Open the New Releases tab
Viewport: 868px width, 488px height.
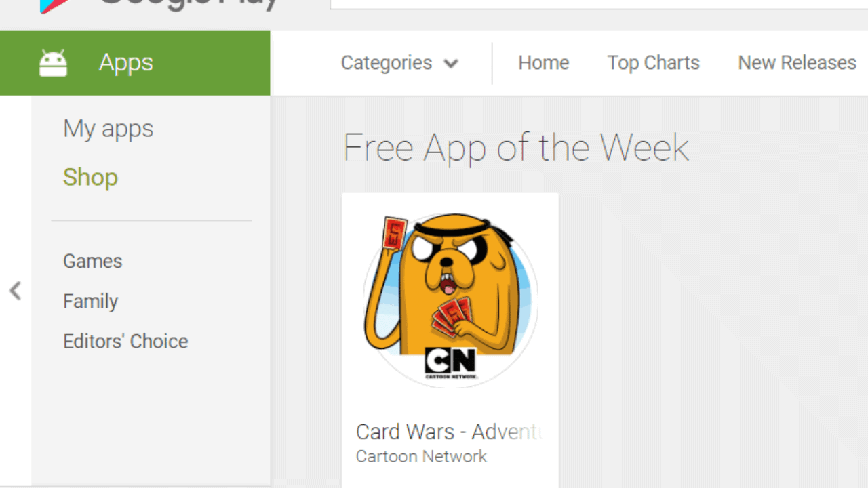pyautogui.click(x=797, y=63)
